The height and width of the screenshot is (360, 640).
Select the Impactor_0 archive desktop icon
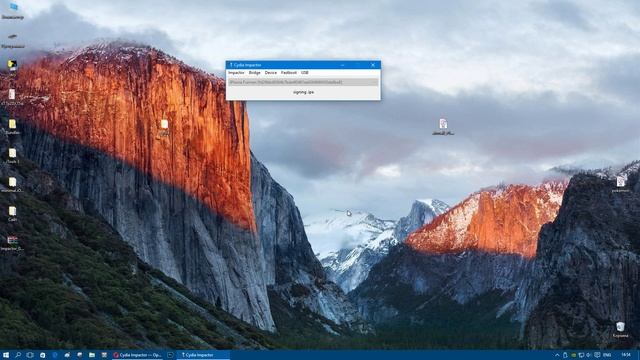pos(13,242)
